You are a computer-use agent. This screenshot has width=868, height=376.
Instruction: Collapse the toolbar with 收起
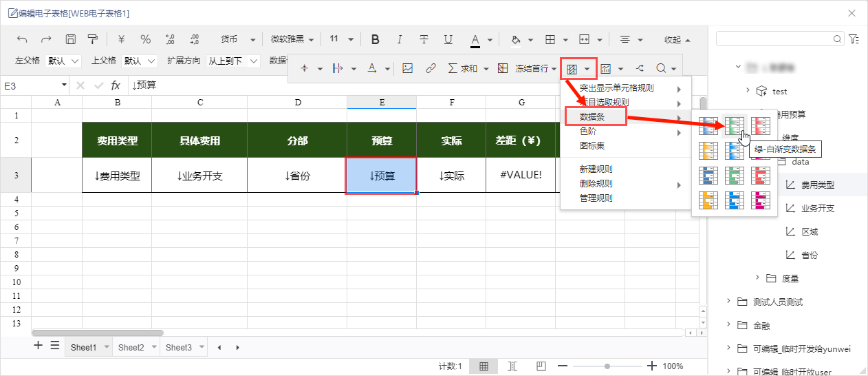(x=677, y=39)
